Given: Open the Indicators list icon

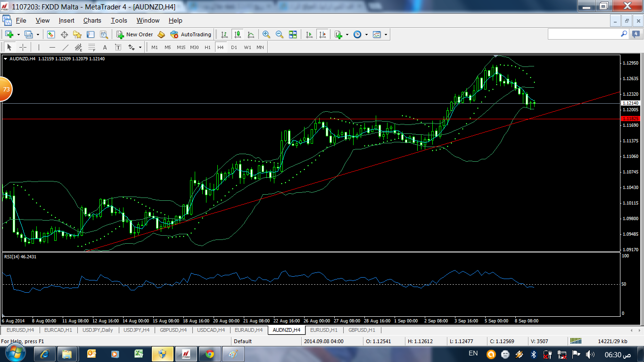Looking at the screenshot, I should tap(338, 34).
